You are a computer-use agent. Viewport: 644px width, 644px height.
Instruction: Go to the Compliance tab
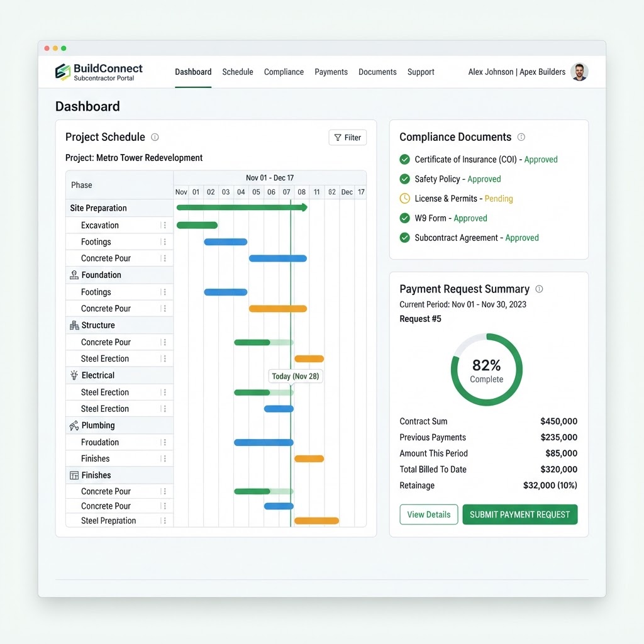(x=284, y=72)
